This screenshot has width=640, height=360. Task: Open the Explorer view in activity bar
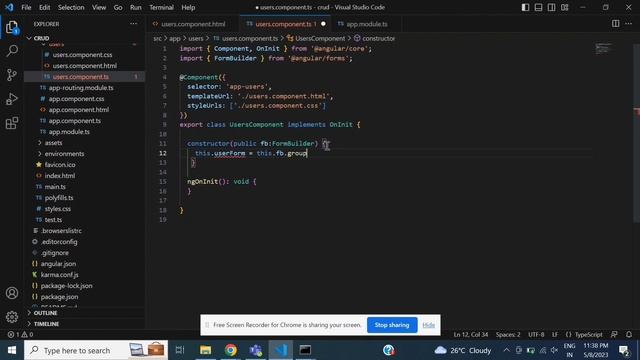(12, 27)
